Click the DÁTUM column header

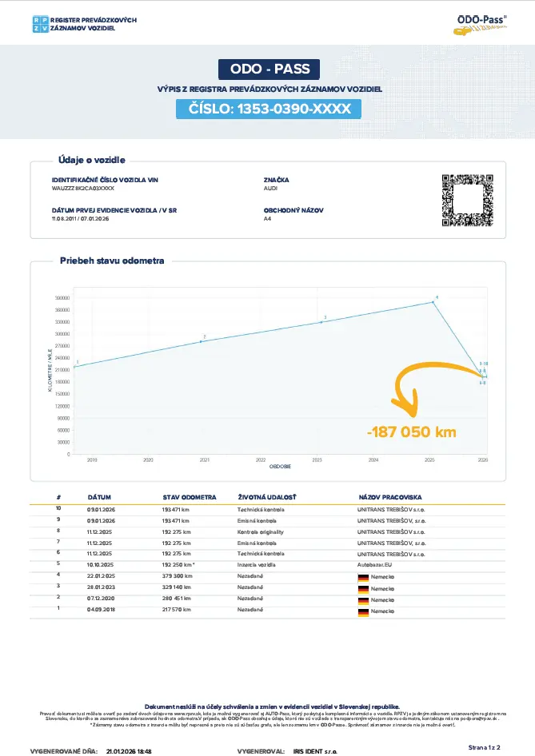tap(99, 497)
